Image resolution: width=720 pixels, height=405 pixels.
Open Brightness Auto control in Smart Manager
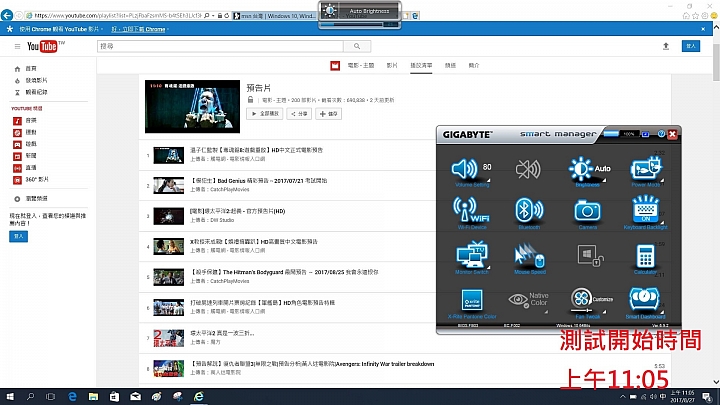pyautogui.click(x=589, y=171)
